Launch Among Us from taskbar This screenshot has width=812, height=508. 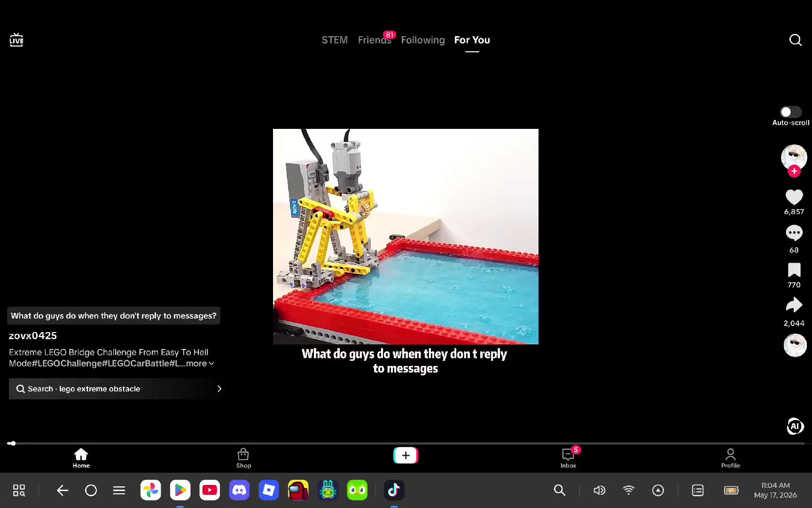pos(298,490)
